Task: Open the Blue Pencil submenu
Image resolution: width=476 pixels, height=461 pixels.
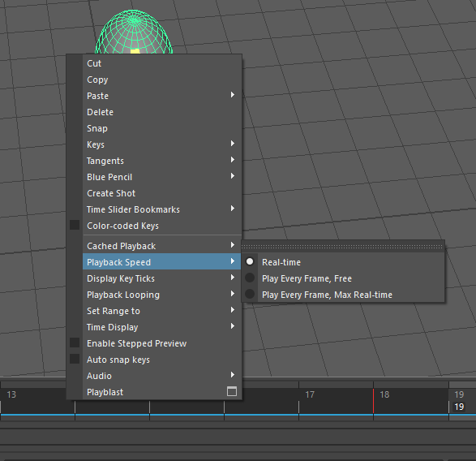Action: (162, 177)
